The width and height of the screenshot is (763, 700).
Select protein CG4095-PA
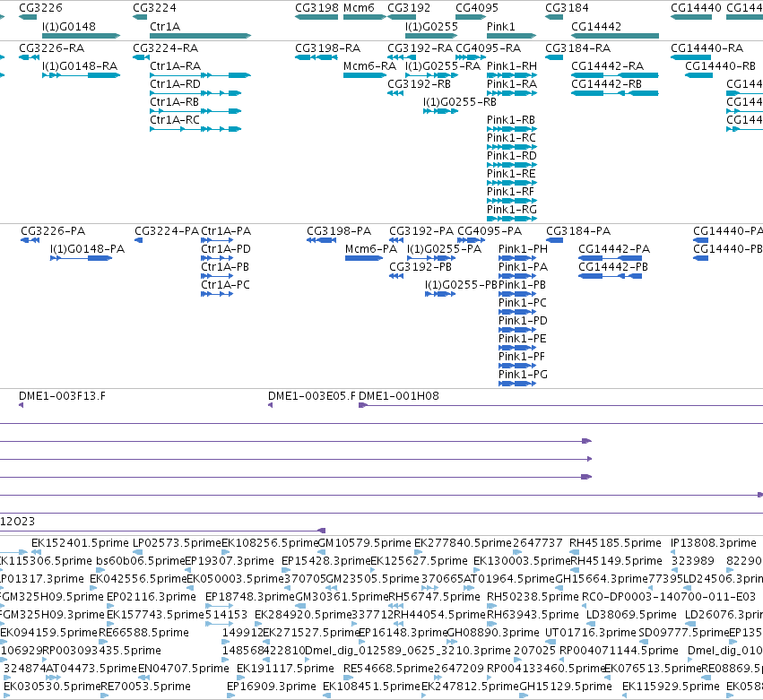[471, 240]
